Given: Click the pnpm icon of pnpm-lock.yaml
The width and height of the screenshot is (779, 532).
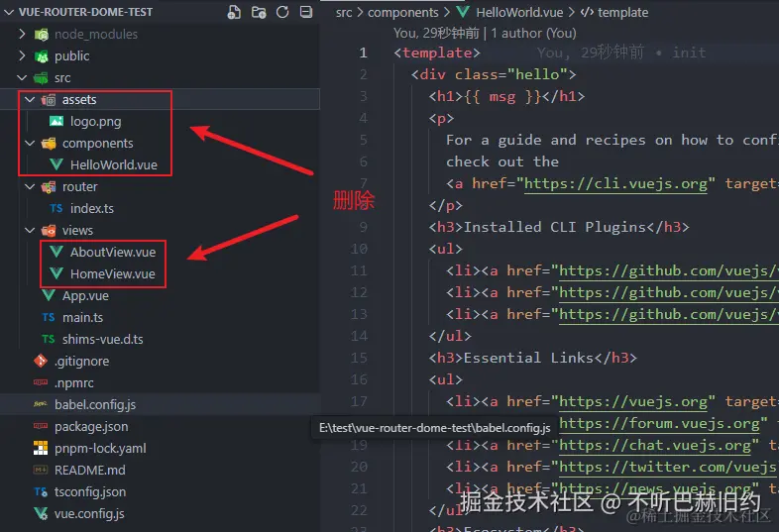Looking at the screenshot, I should [41, 448].
